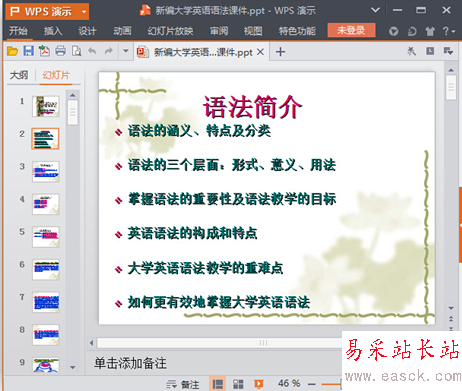Click thumbnail pane scroll down arrow
The height and width of the screenshot is (391, 462).
[x=73, y=367]
